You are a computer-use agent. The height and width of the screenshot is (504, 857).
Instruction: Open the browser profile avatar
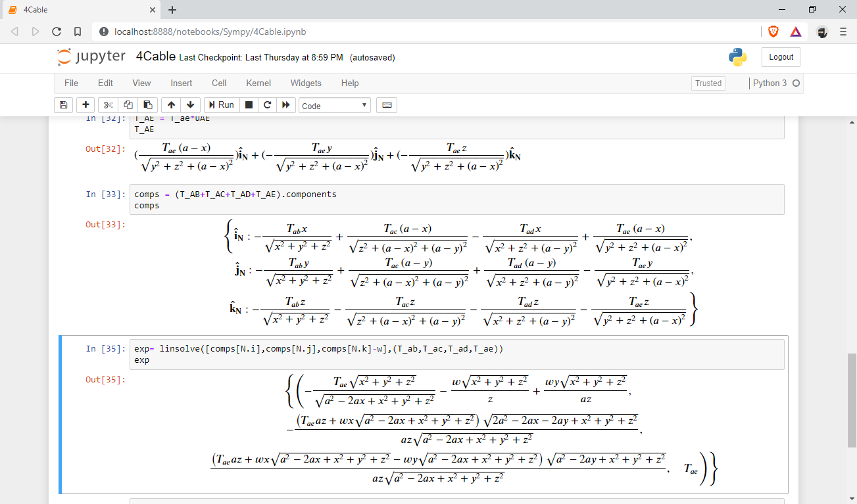(822, 32)
